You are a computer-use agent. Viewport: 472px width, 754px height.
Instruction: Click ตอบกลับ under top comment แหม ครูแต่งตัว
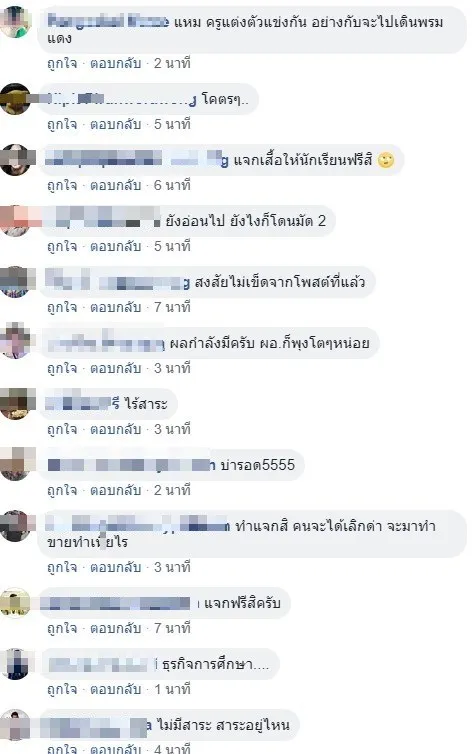pyautogui.click(x=115, y=63)
